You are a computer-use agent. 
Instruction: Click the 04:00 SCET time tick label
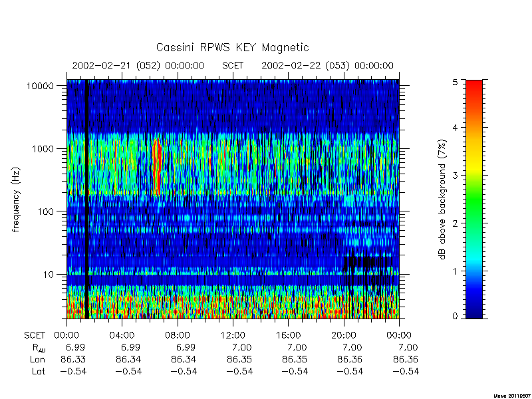(122, 336)
